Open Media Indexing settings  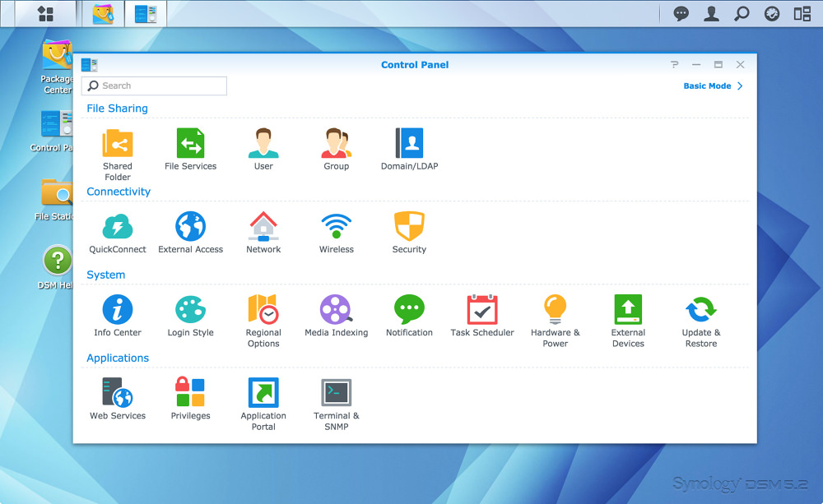coord(336,310)
